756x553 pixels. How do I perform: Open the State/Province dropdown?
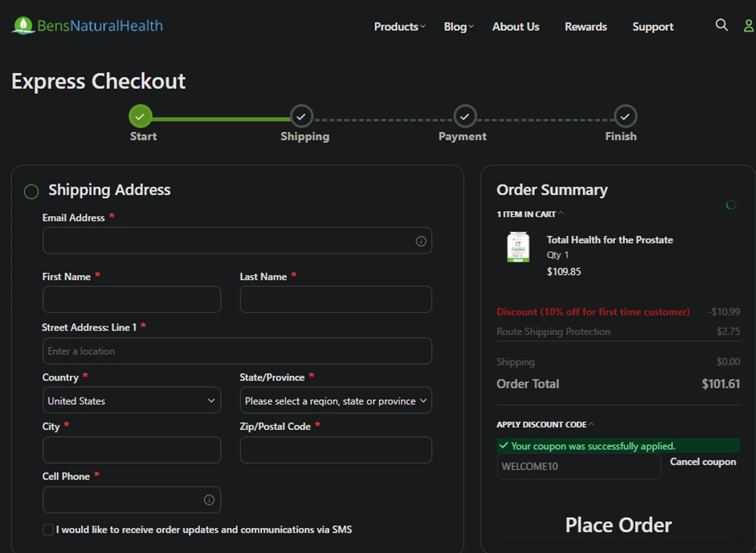pos(336,401)
